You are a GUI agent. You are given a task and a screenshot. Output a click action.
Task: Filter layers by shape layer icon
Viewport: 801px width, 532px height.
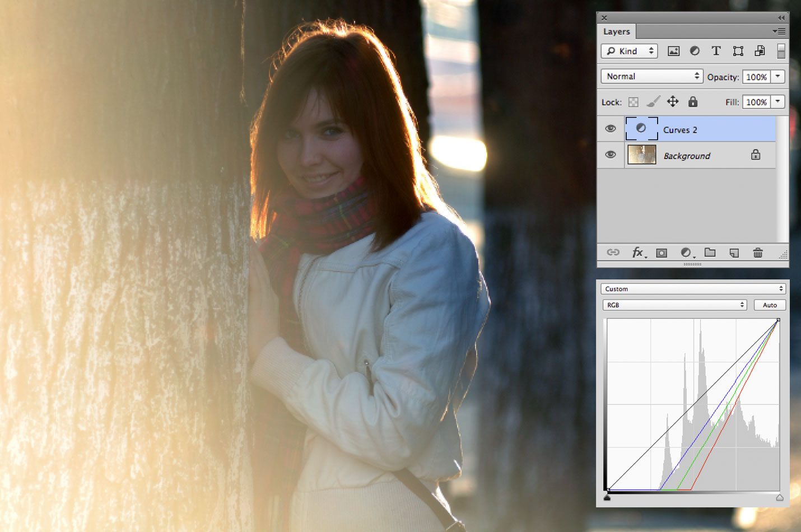click(738, 51)
